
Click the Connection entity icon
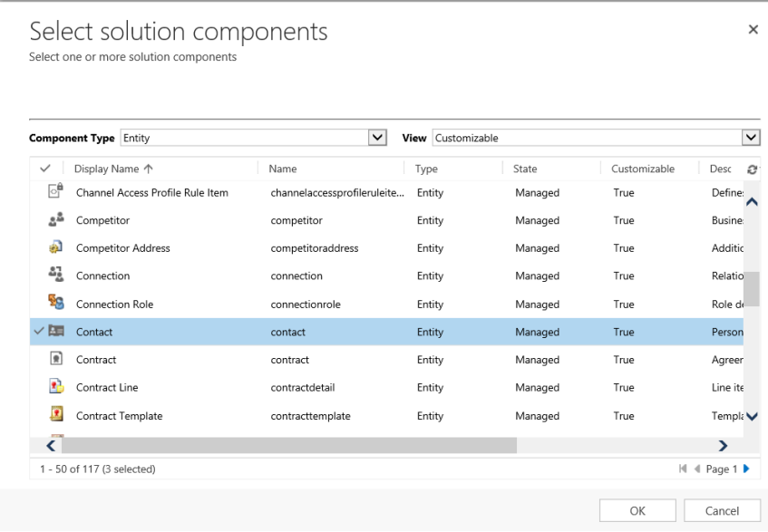[56, 276]
